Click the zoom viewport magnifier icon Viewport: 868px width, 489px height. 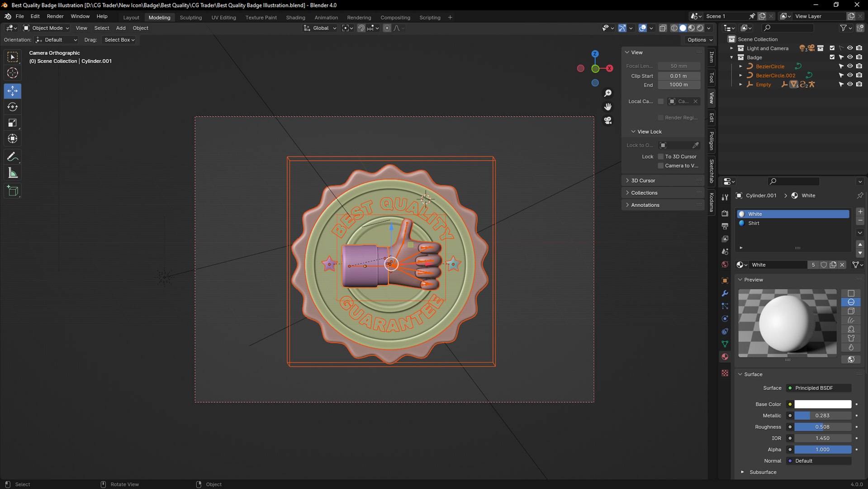coord(608,93)
